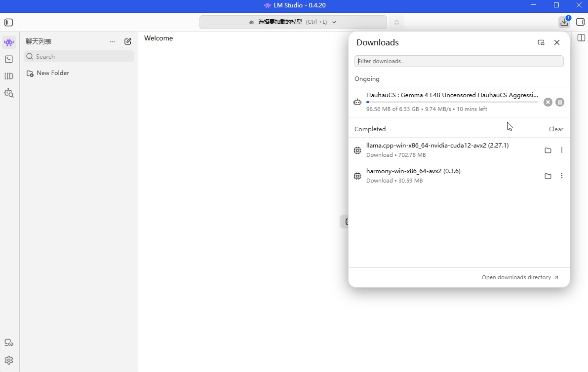The width and height of the screenshot is (588, 372).
Task: Pause the Gemma 4 E4B download
Action: (560, 102)
